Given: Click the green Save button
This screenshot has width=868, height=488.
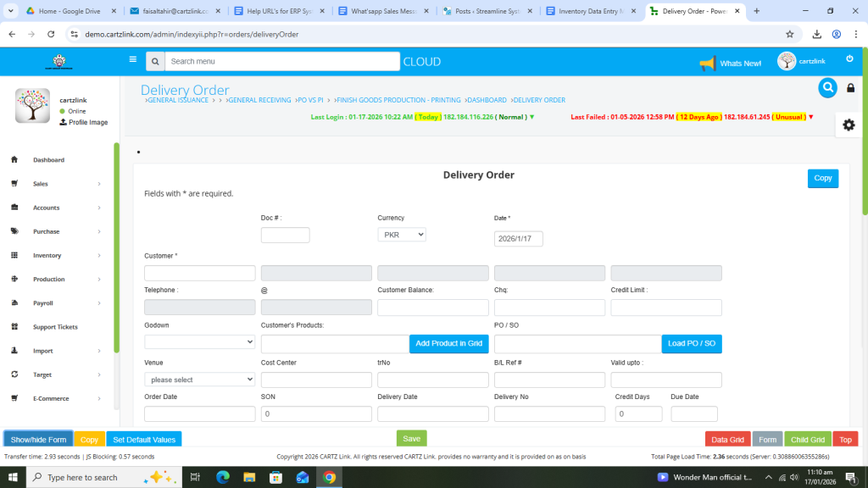Looking at the screenshot, I should point(411,439).
